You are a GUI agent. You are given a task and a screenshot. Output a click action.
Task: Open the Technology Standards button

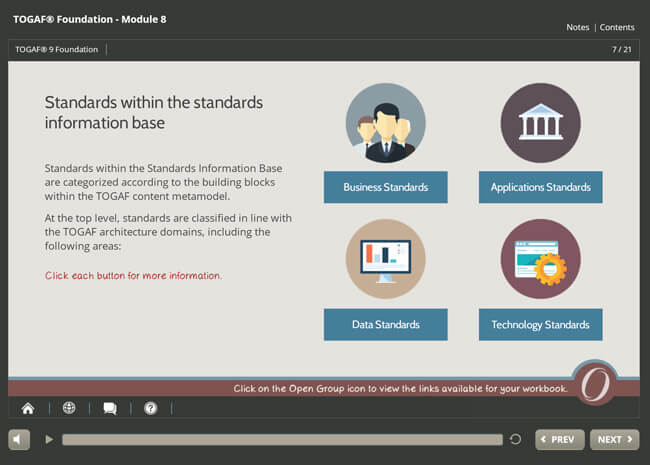click(x=541, y=325)
